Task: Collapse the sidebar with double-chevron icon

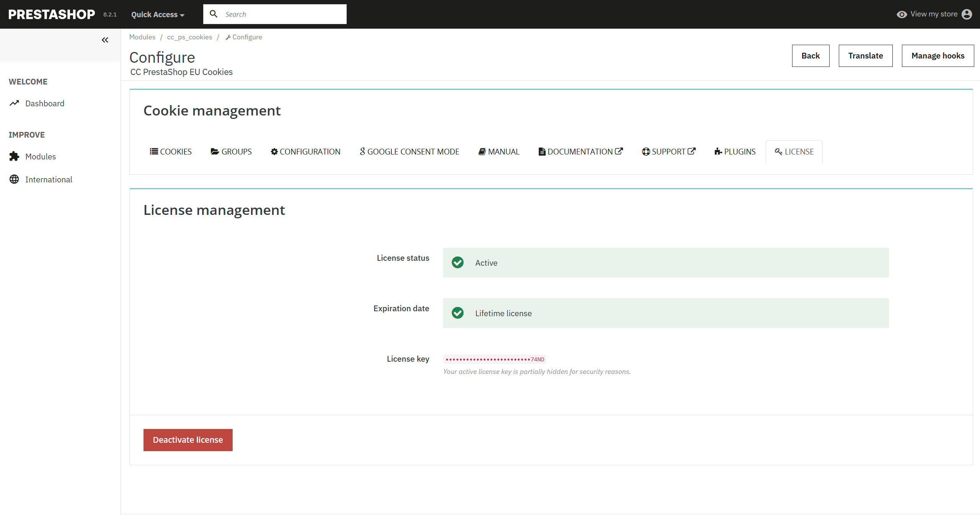Action: [x=105, y=40]
